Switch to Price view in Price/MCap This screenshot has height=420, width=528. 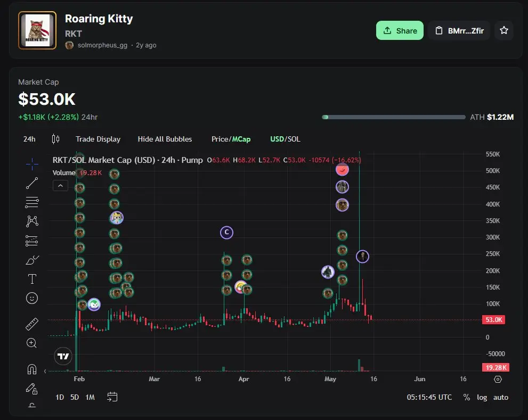(220, 139)
